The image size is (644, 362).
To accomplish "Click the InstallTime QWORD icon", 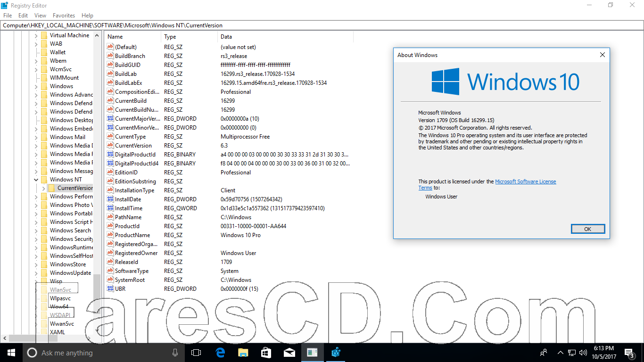I will point(110,208).
